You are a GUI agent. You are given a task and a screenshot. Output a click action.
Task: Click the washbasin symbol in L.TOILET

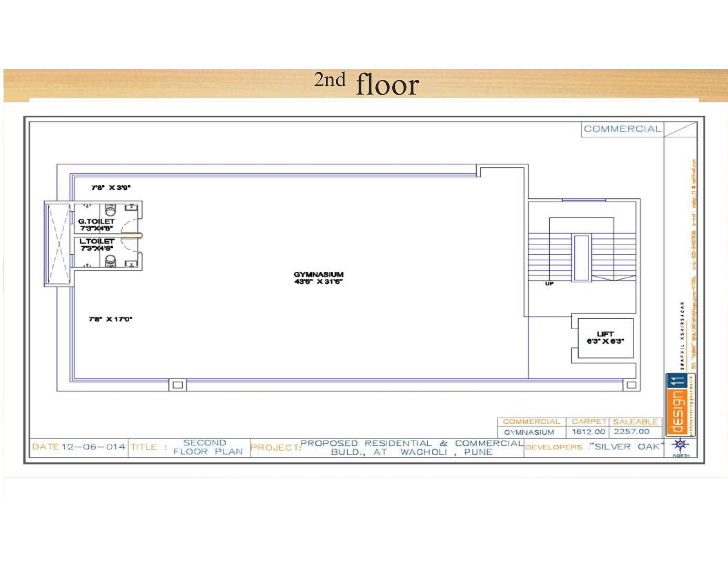coord(131,264)
